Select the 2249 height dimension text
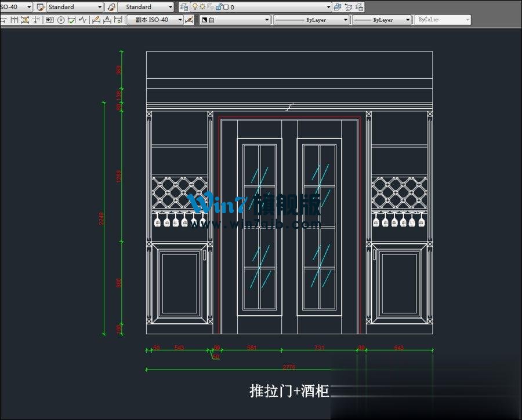 pos(101,219)
